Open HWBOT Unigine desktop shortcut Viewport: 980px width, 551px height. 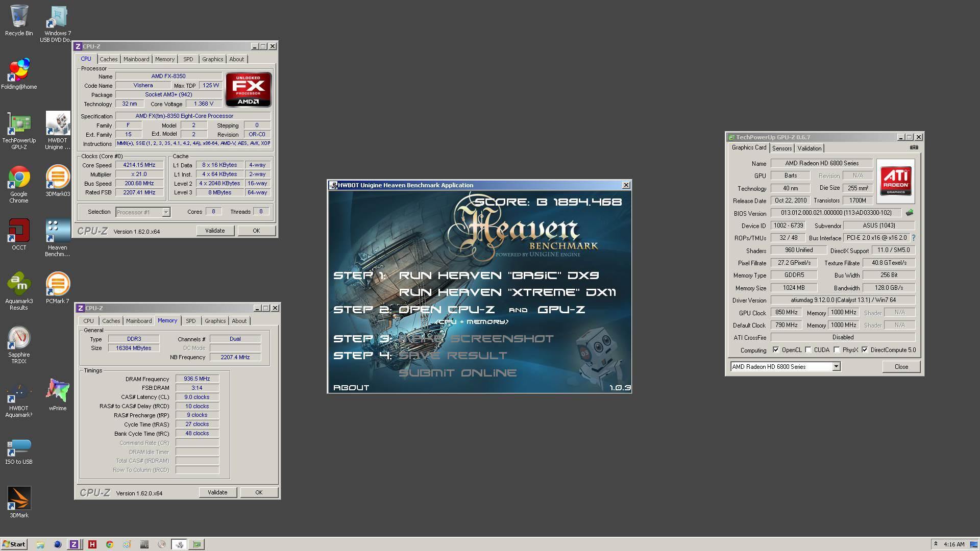tap(58, 131)
